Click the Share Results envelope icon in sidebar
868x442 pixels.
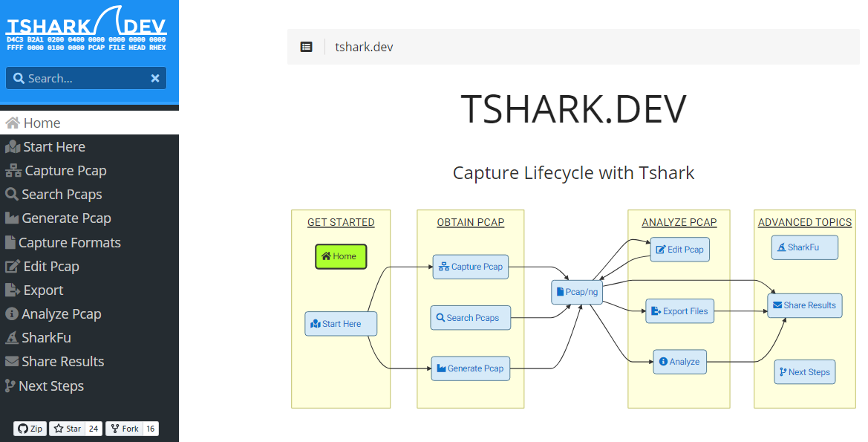(x=12, y=362)
